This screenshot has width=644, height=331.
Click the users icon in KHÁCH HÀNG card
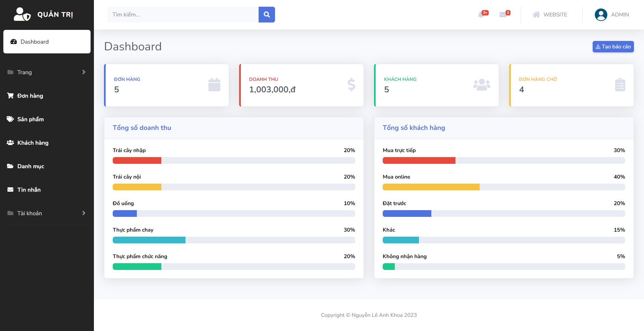(x=482, y=85)
